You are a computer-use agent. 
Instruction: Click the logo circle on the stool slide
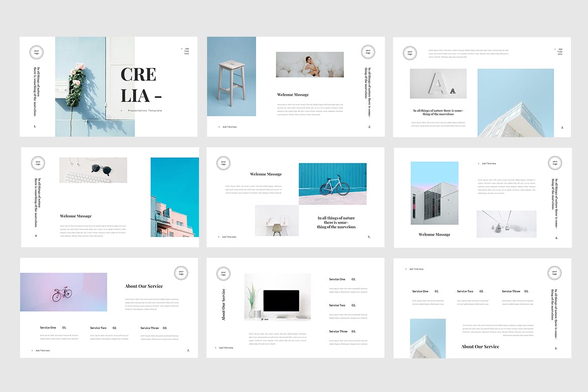368,52
